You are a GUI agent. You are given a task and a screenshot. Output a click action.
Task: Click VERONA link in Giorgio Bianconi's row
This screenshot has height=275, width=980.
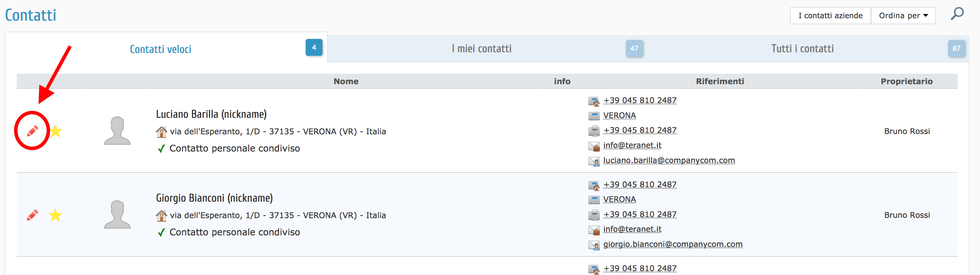pos(619,199)
